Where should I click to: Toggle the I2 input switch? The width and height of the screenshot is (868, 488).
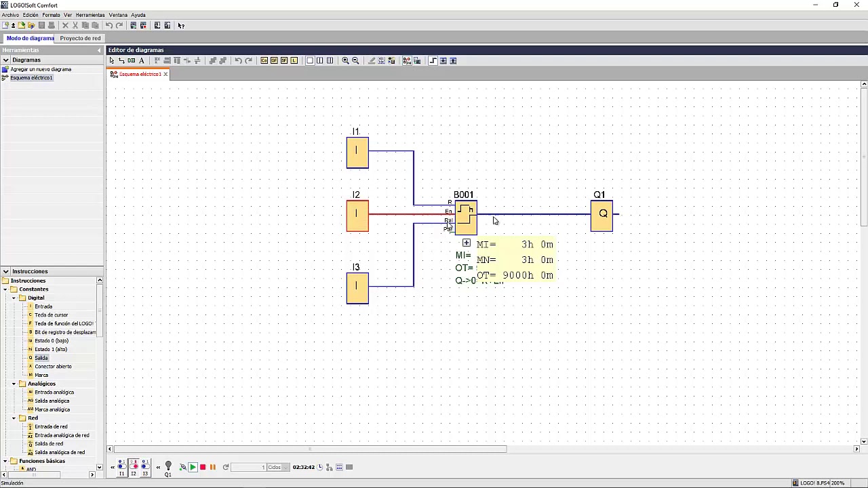[133, 466]
